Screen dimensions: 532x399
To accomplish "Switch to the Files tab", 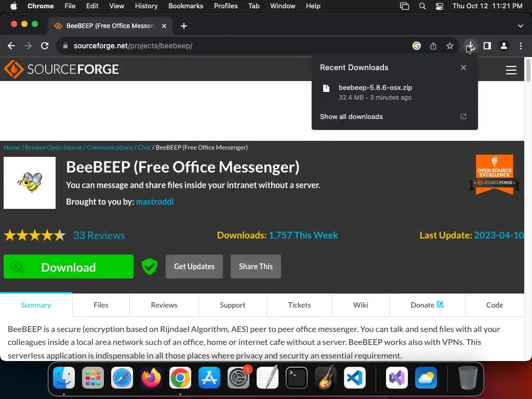I will tap(101, 305).
